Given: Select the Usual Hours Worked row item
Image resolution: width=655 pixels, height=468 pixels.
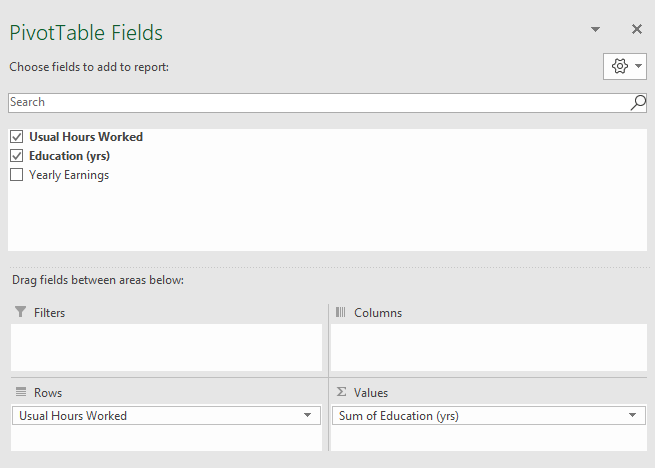Looking at the screenshot, I should tap(150, 416).
